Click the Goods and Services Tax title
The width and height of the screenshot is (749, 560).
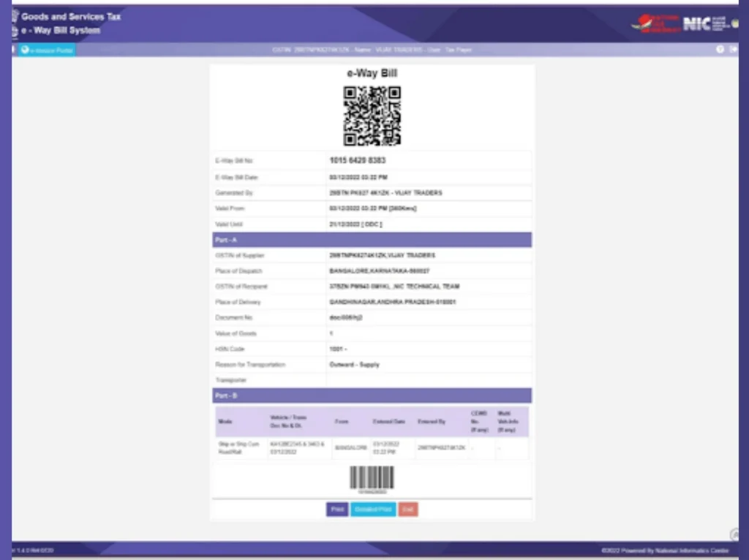click(71, 17)
